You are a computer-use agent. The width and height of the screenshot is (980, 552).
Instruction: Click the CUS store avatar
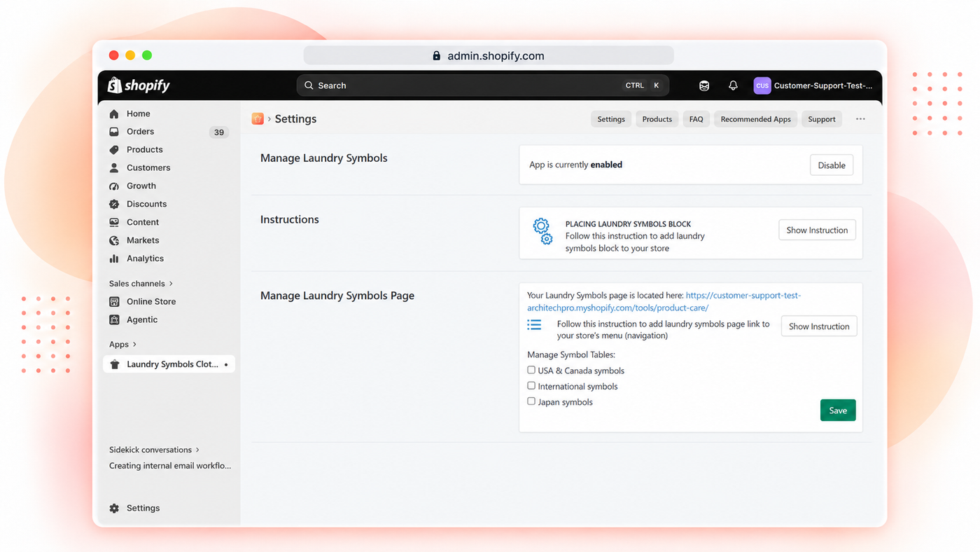click(762, 85)
